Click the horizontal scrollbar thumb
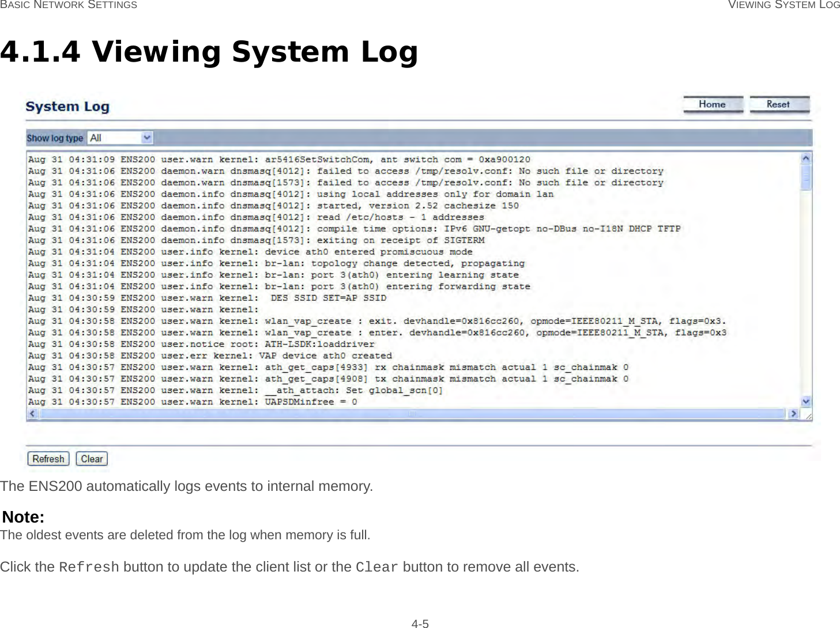Image resolution: width=840 pixels, height=628 pixels. [412, 414]
